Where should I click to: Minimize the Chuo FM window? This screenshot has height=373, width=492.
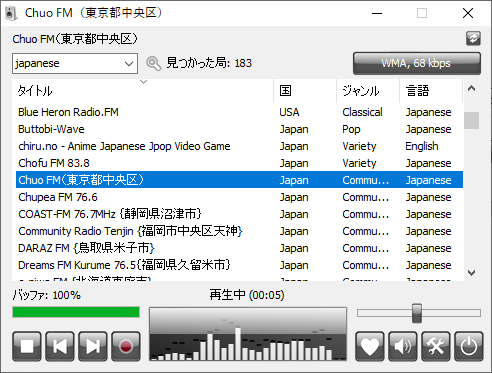coord(377,13)
